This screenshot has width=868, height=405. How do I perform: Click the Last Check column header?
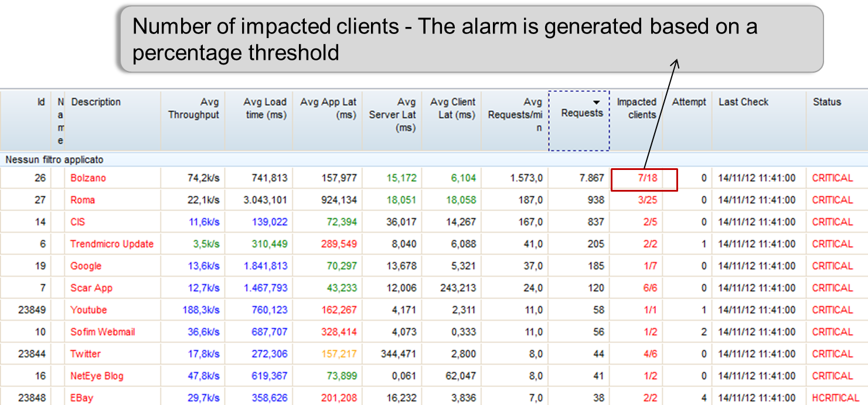(x=760, y=120)
